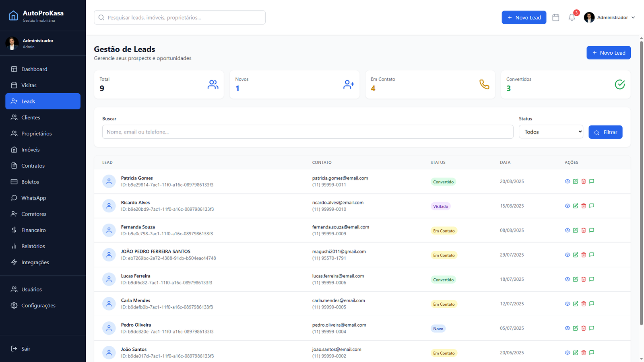Open comment icon for Lucas Ferreira
644x362 pixels.
[592, 279]
